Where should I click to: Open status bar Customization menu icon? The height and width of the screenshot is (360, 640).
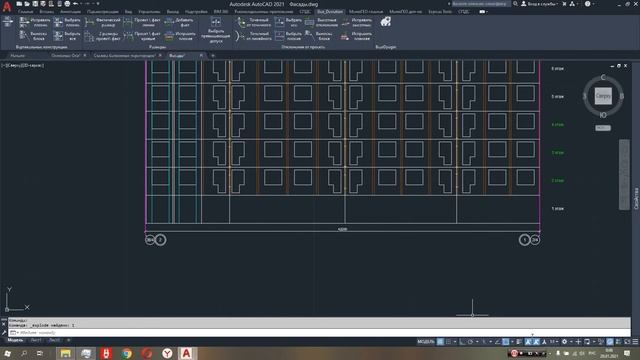point(635,342)
